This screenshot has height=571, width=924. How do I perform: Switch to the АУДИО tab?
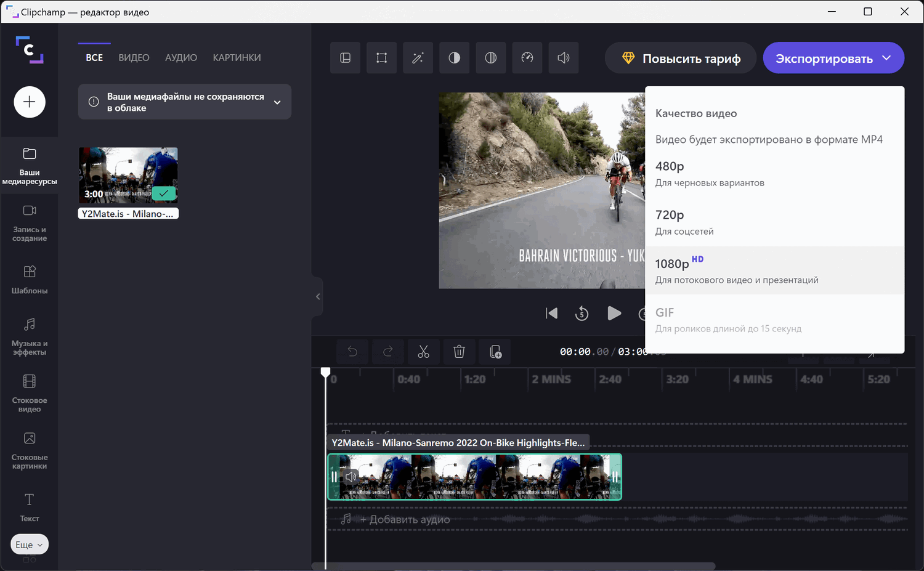pos(181,57)
